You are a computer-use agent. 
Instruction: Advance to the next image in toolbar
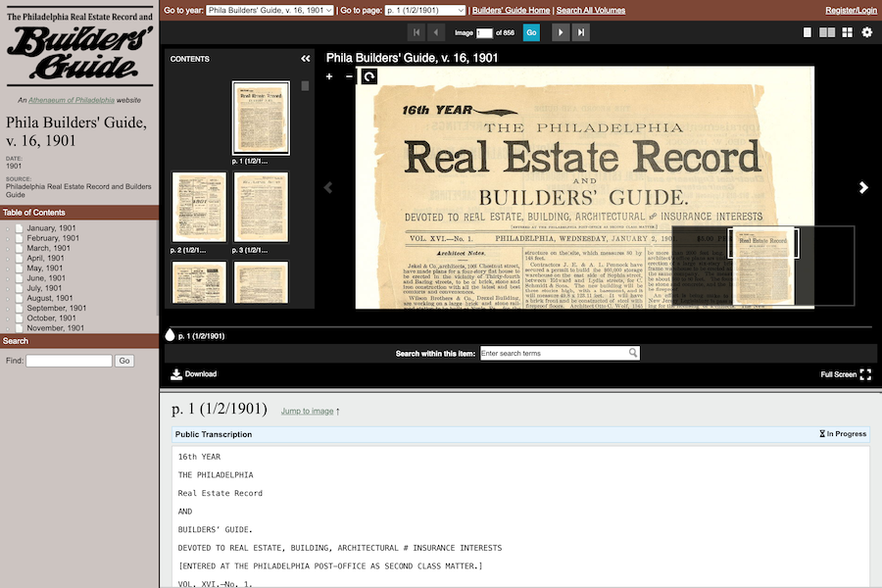(x=560, y=32)
